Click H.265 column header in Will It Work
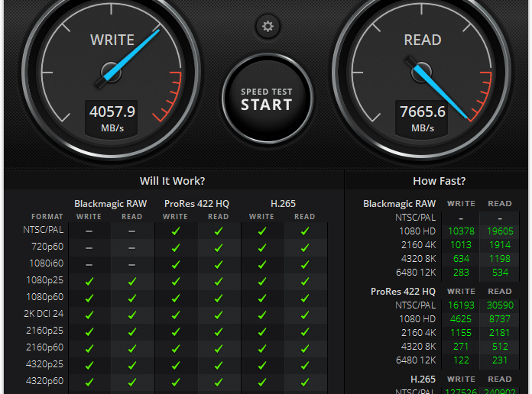532x394 pixels. 284,204
